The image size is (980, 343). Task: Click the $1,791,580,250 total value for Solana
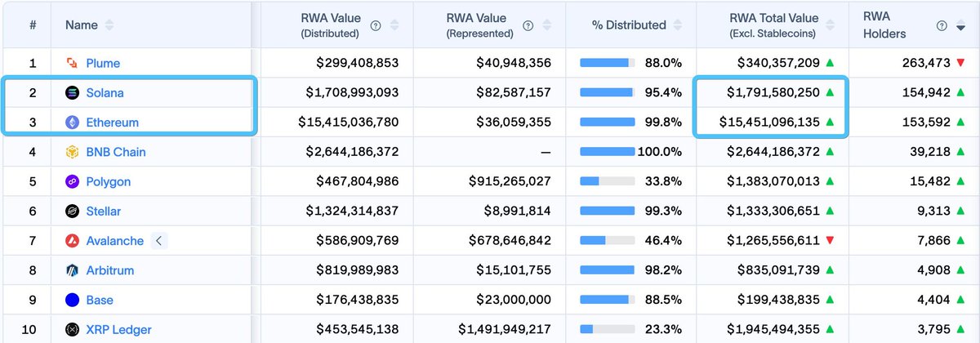click(773, 92)
